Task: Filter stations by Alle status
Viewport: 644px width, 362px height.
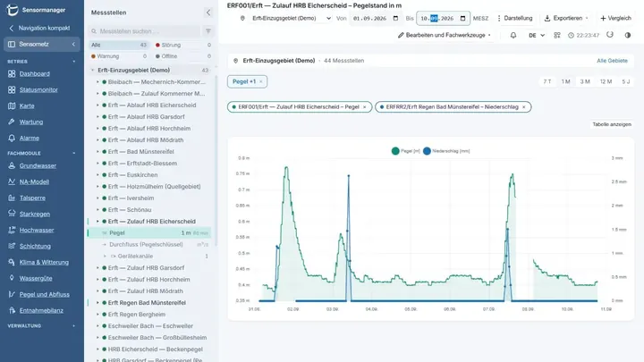Action: (x=119, y=46)
